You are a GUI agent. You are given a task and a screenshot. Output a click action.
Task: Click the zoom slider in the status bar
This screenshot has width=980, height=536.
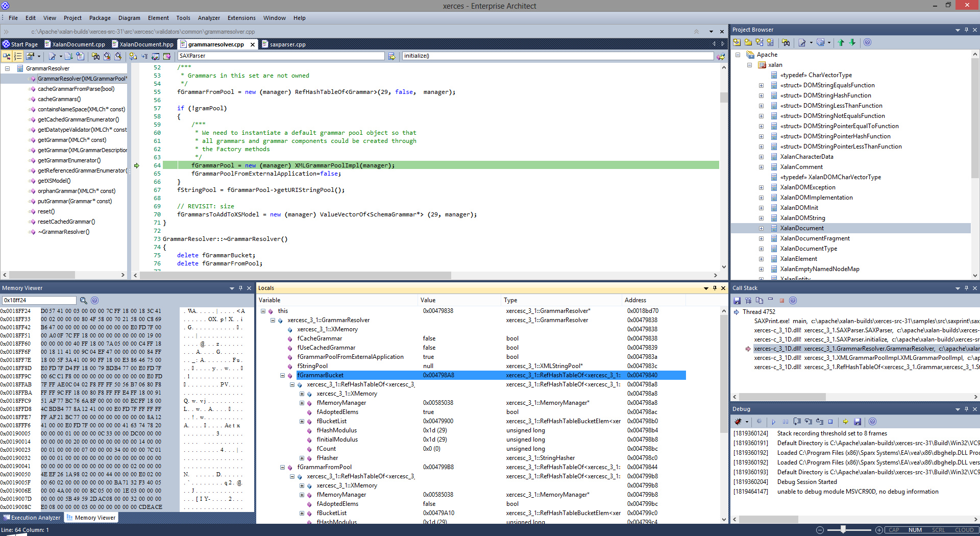(843, 530)
